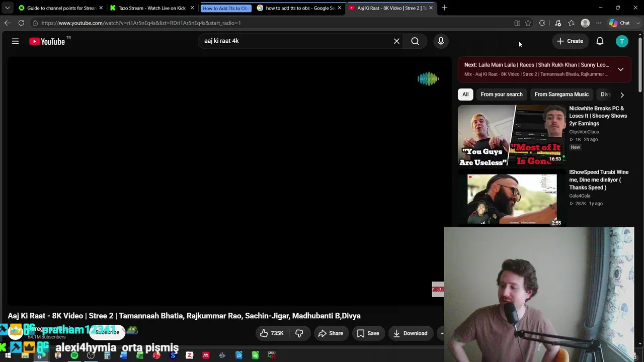Image resolution: width=644 pixels, height=362 pixels.
Task: Visit the Gala4Gala channel
Action: (x=580, y=196)
